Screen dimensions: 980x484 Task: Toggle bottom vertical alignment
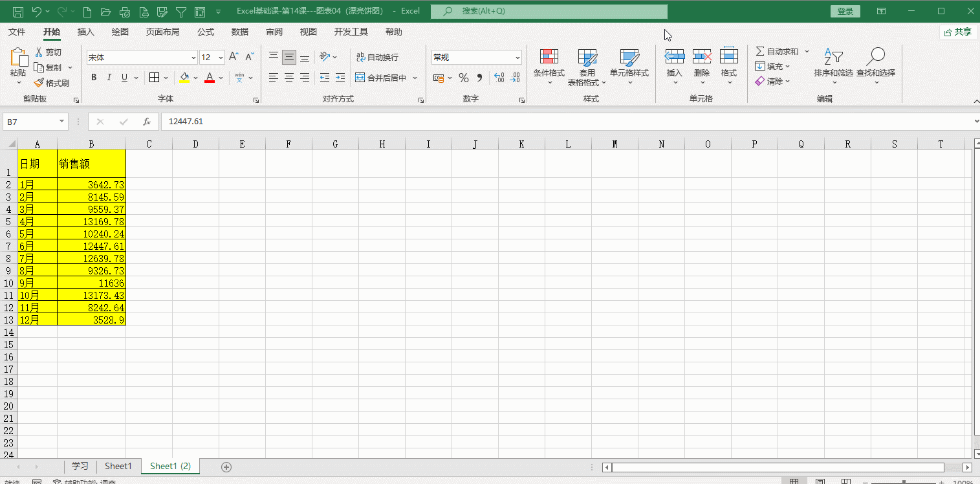[305, 58]
